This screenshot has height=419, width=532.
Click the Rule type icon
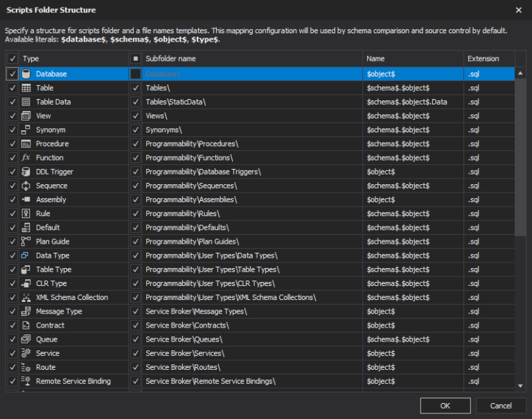26,213
